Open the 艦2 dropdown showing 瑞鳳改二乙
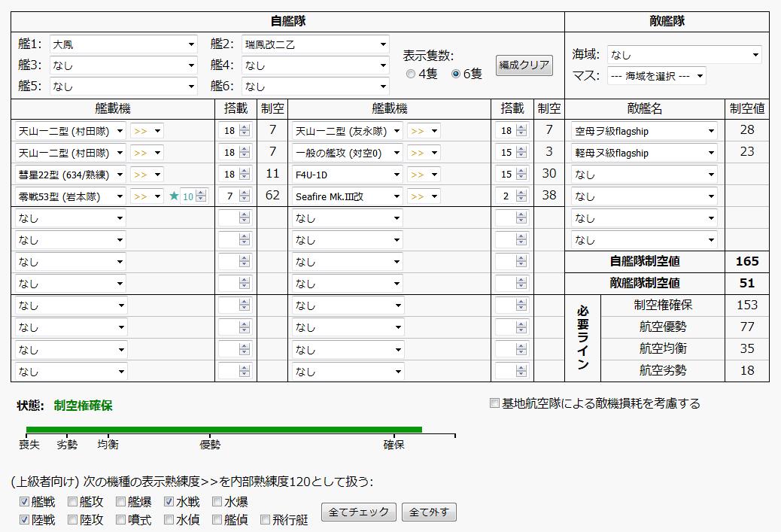The height and width of the screenshot is (532, 781). pos(315,44)
